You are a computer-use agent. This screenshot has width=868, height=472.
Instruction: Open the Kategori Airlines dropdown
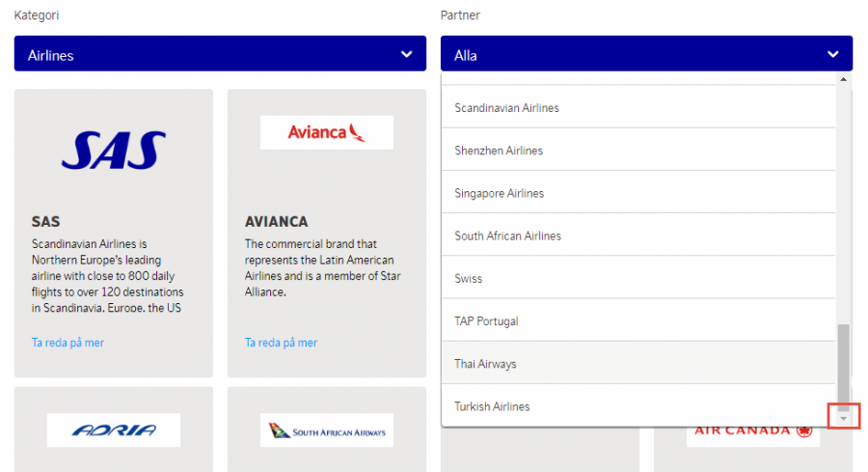tap(220, 55)
